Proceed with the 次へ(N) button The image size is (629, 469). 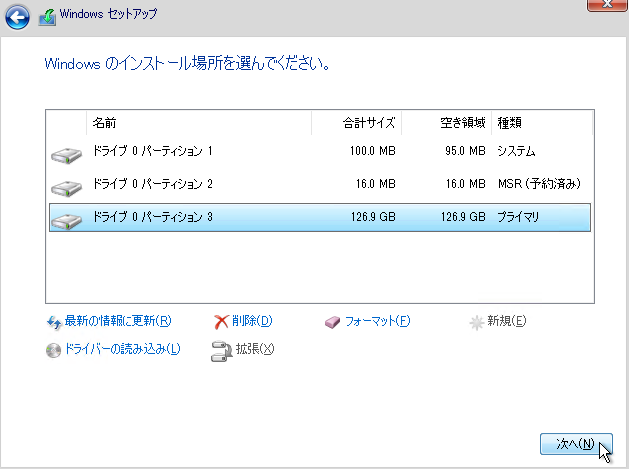pyautogui.click(x=576, y=444)
